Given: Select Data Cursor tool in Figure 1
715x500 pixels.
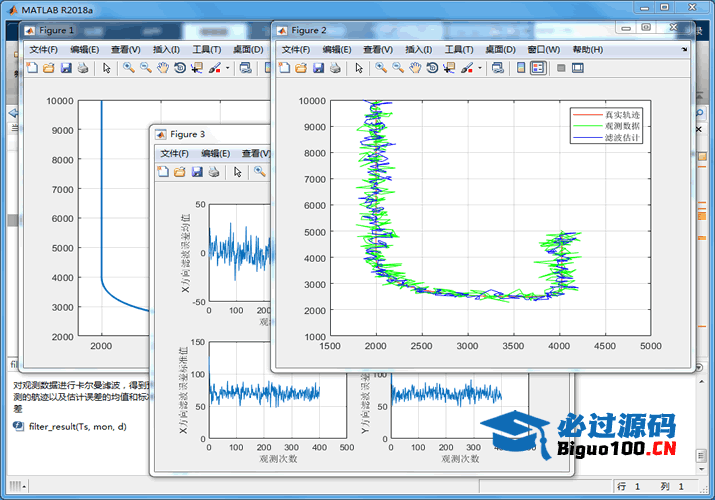Looking at the screenshot, I should tap(197, 68).
